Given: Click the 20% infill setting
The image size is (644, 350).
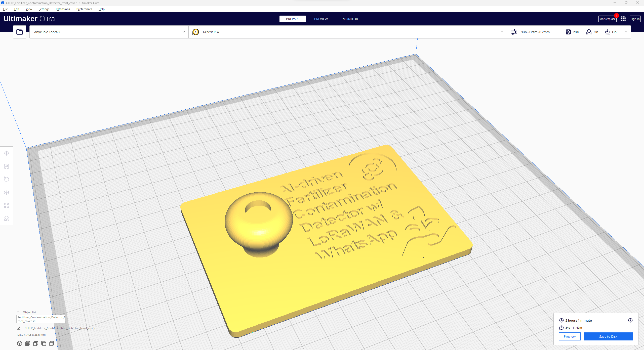Looking at the screenshot, I should (572, 32).
